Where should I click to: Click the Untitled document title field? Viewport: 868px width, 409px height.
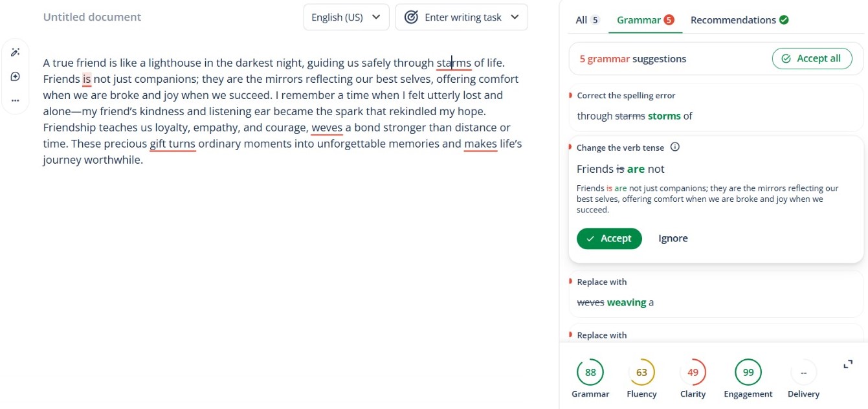[92, 17]
